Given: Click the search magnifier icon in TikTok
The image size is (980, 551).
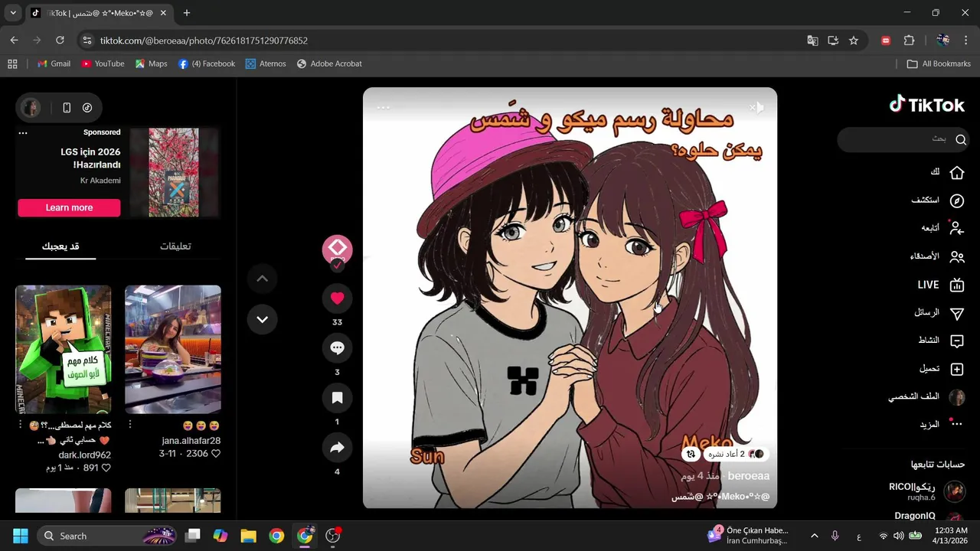Looking at the screenshot, I should (961, 140).
